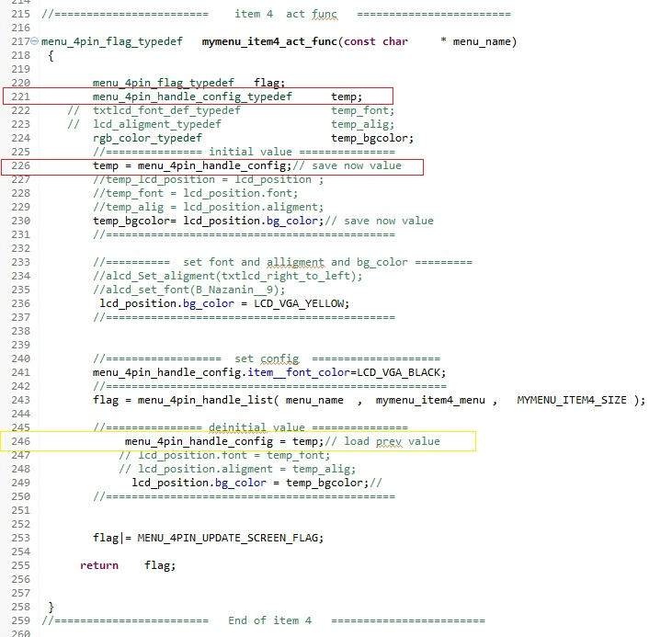
Task: Collapse the mymenu_item4_act_func function fold marker
Action: [35, 42]
